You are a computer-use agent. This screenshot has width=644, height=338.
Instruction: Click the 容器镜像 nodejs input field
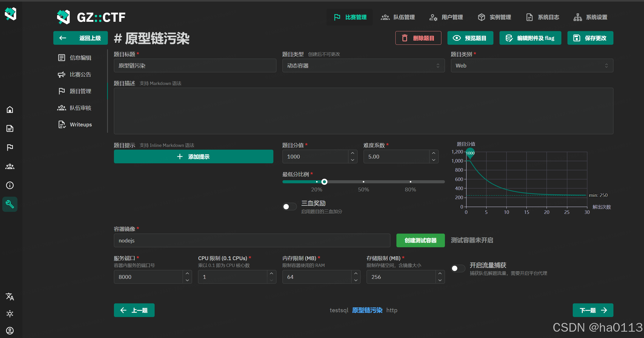pos(252,241)
